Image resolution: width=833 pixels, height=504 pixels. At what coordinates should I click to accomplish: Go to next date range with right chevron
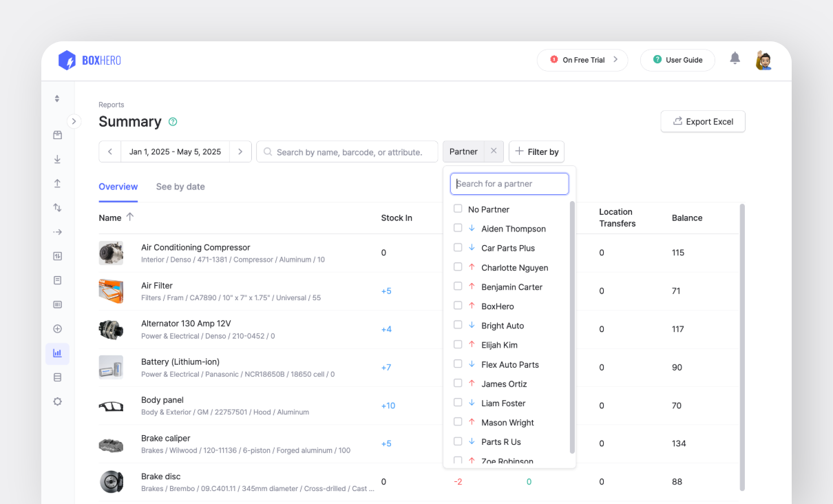(x=240, y=151)
